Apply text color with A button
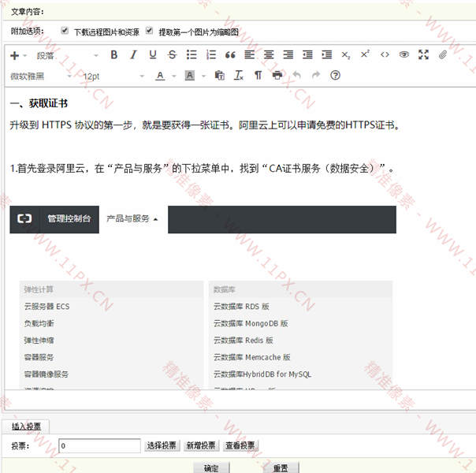Image resolution: width=476 pixels, height=473 pixels. coord(160,76)
